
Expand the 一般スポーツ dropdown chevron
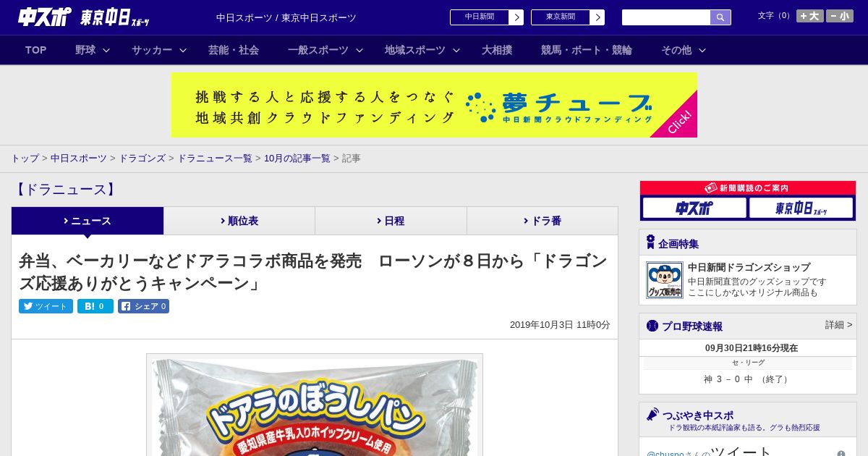tap(359, 50)
